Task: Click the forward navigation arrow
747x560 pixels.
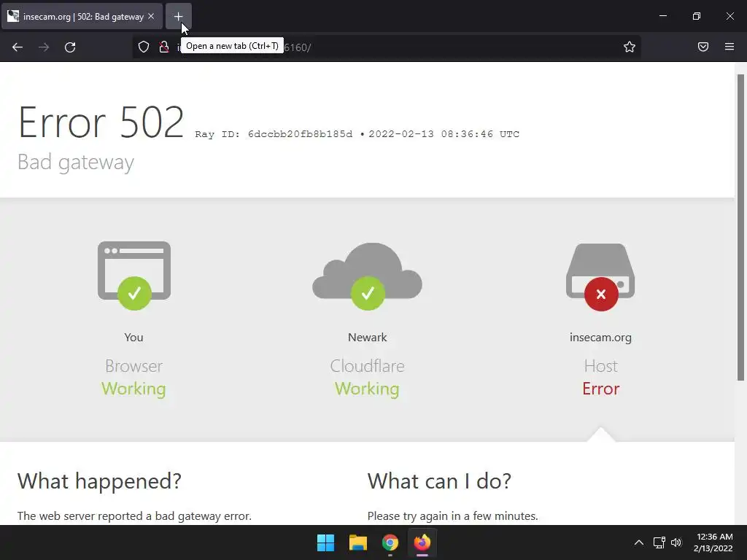Action: [x=44, y=47]
